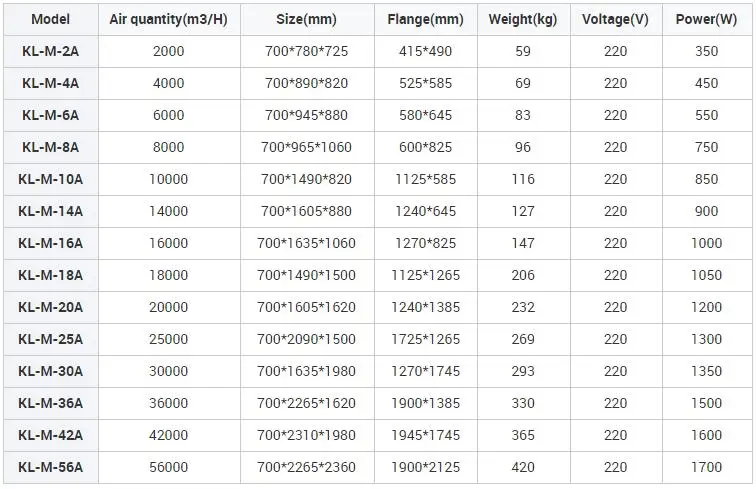
Task: Click the Weight(kg) header cell
Action: (x=523, y=19)
